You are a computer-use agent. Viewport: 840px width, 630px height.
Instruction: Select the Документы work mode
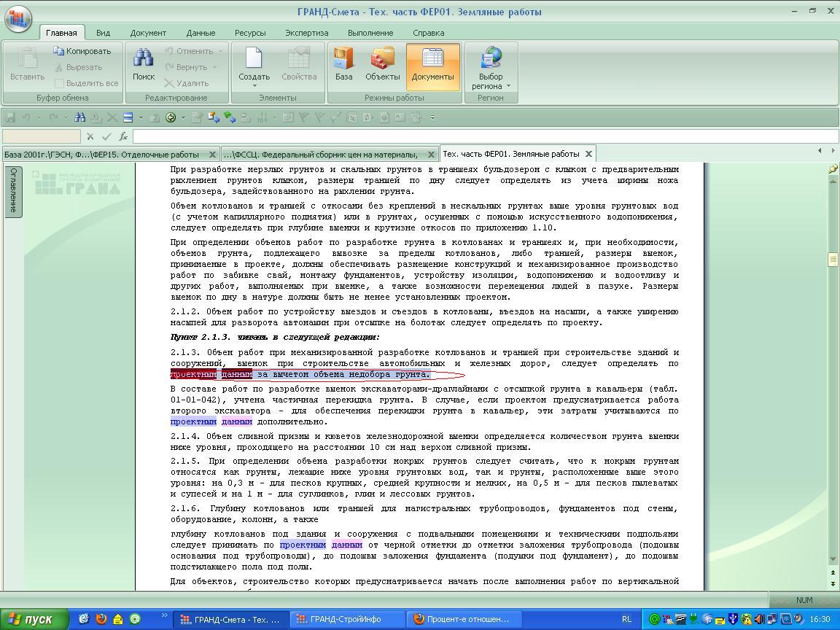pos(432,66)
